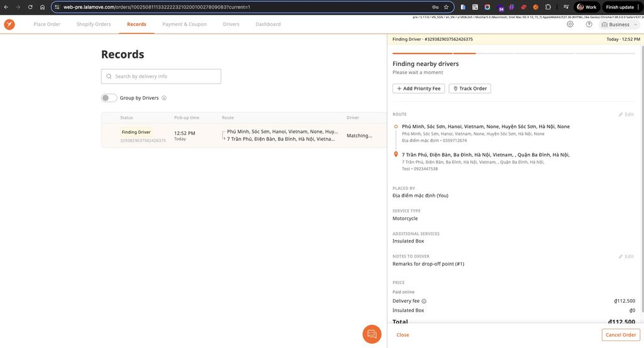This screenshot has height=348, width=644.
Task: Open the settings gear icon
Action: pyautogui.click(x=570, y=24)
